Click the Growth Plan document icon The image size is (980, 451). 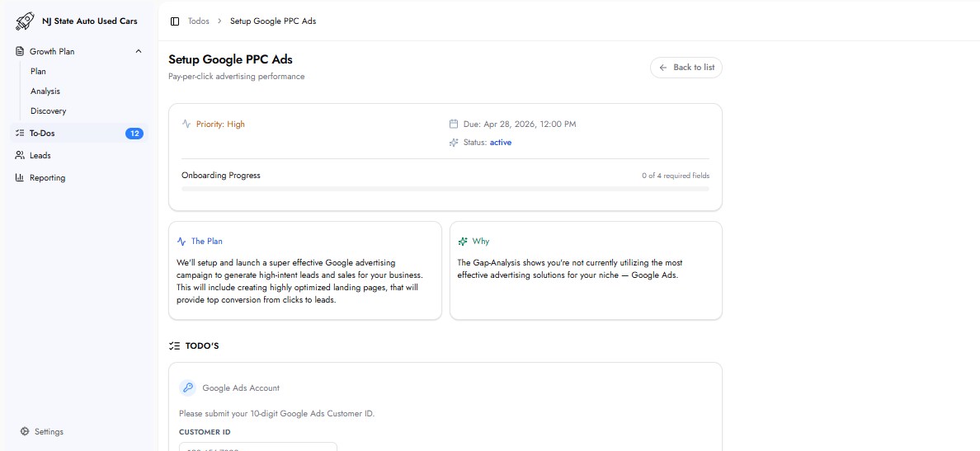[20, 51]
